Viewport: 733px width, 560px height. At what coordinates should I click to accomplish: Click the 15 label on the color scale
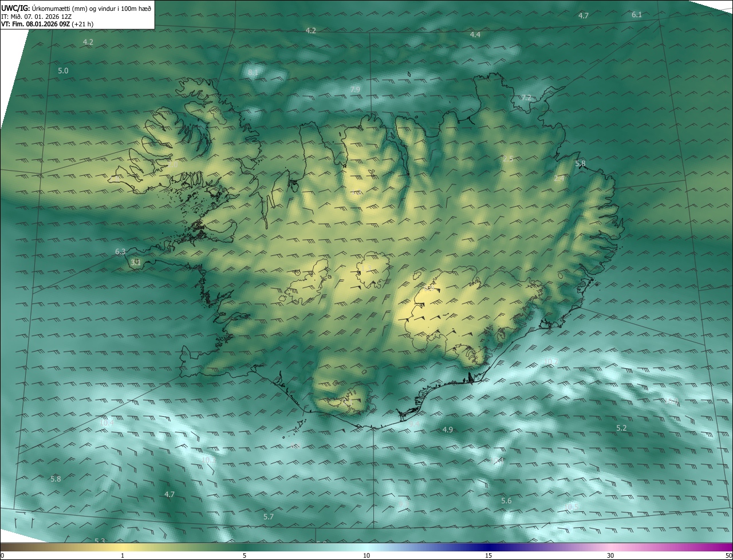pyautogui.click(x=488, y=555)
